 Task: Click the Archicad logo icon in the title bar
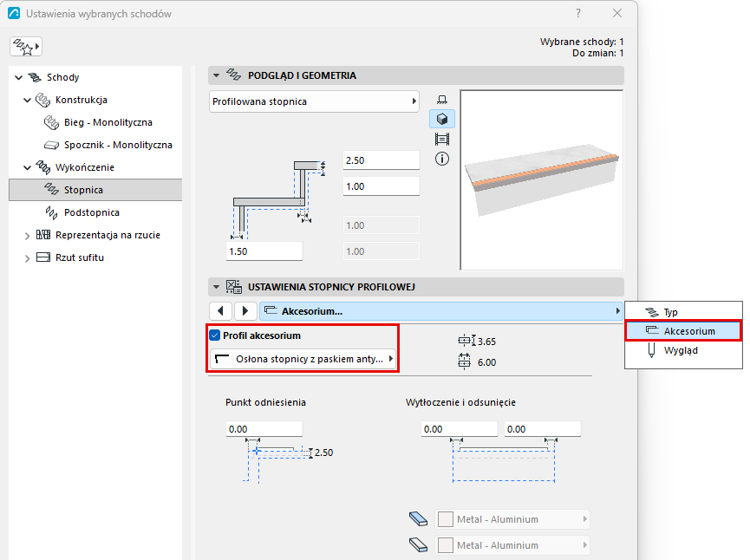point(14,13)
